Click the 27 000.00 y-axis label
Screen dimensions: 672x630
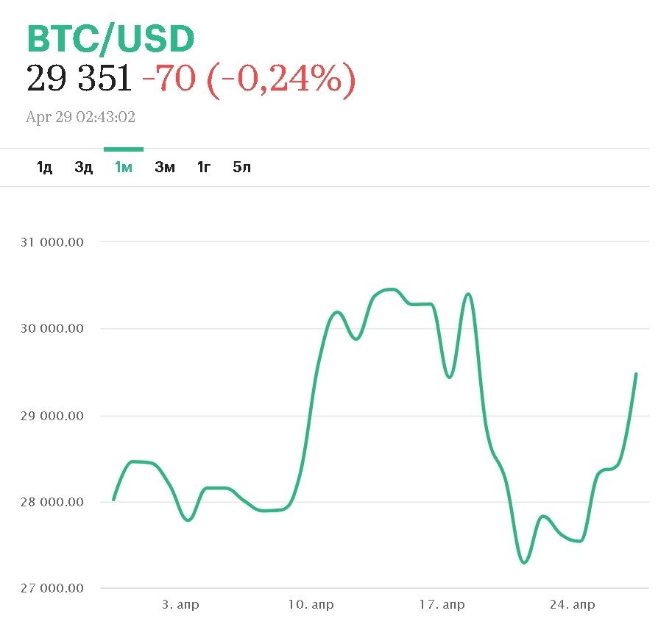55,589
